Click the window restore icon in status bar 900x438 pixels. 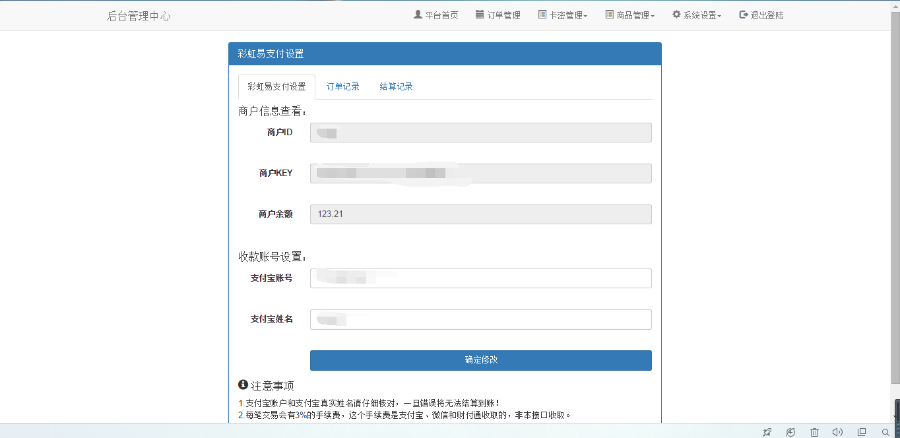(x=862, y=432)
